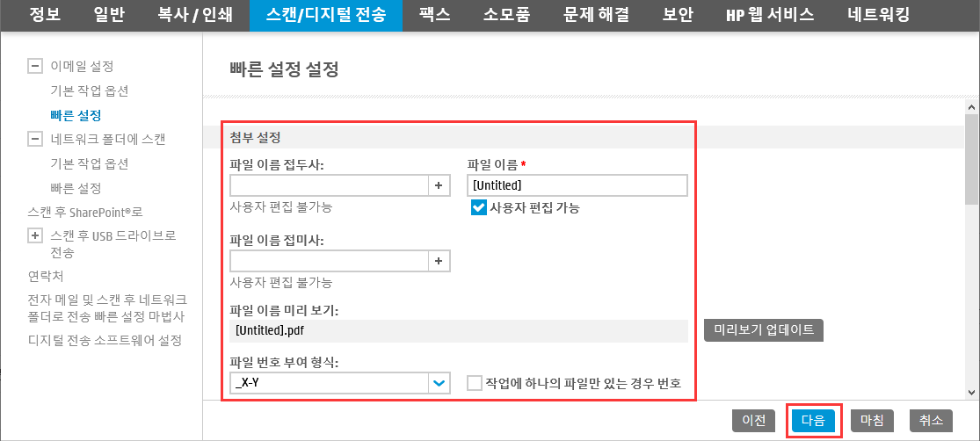Click the 이전 button
This screenshot has width=980, height=441.
[754, 421]
